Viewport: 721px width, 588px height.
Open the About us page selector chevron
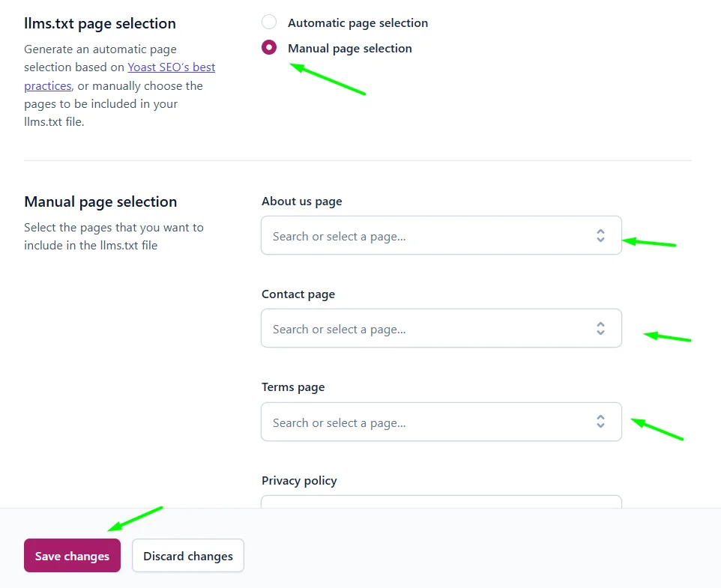pos(600,234)
